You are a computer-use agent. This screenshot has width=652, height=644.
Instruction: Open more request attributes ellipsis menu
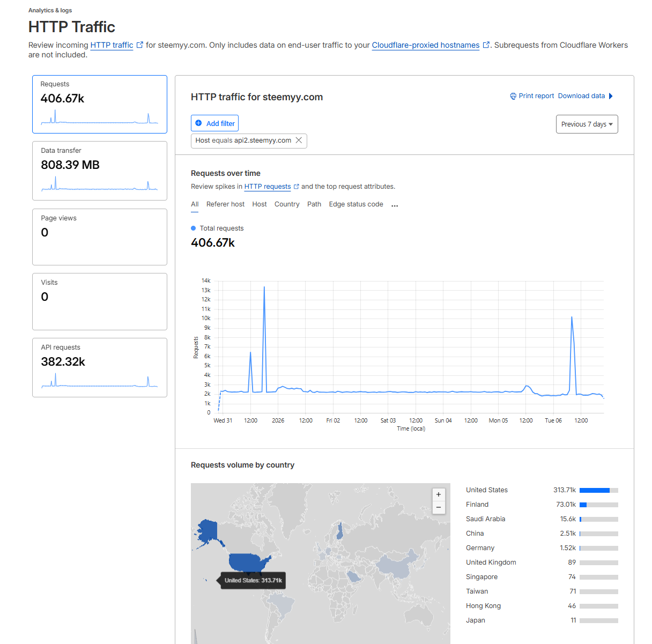(x=395, y=205)
